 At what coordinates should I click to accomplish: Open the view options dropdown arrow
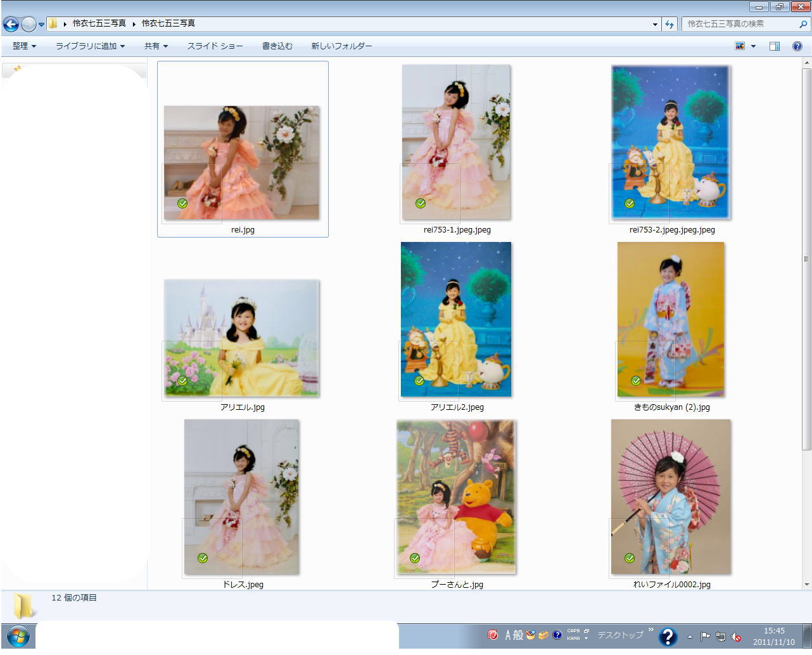[x=753, y=46]
